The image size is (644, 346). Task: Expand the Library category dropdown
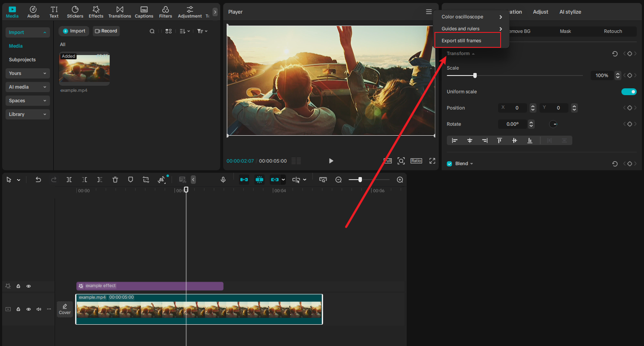coord(27,114)
